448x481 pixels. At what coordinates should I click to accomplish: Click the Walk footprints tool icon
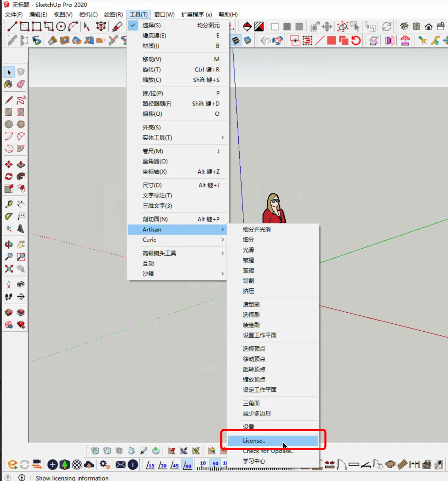point(9,297)
